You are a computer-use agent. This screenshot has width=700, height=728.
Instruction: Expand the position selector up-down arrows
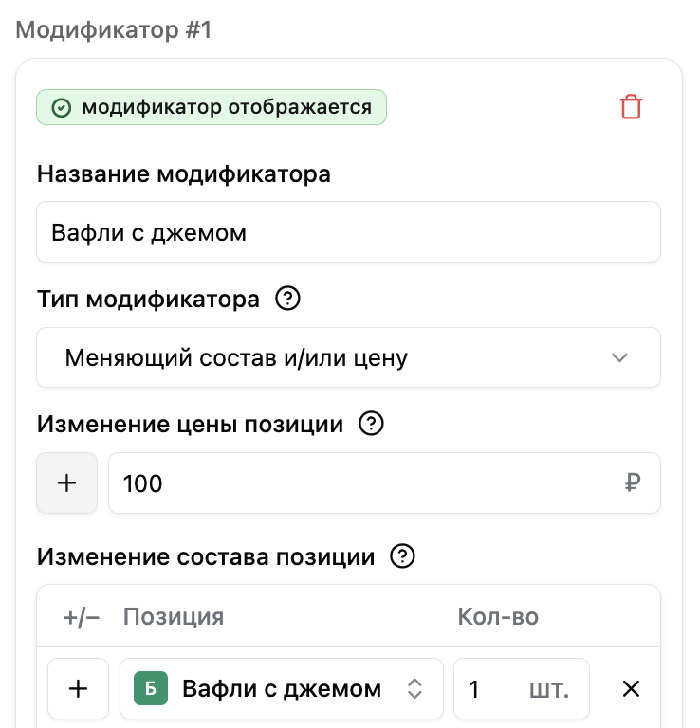pos(414,688)
